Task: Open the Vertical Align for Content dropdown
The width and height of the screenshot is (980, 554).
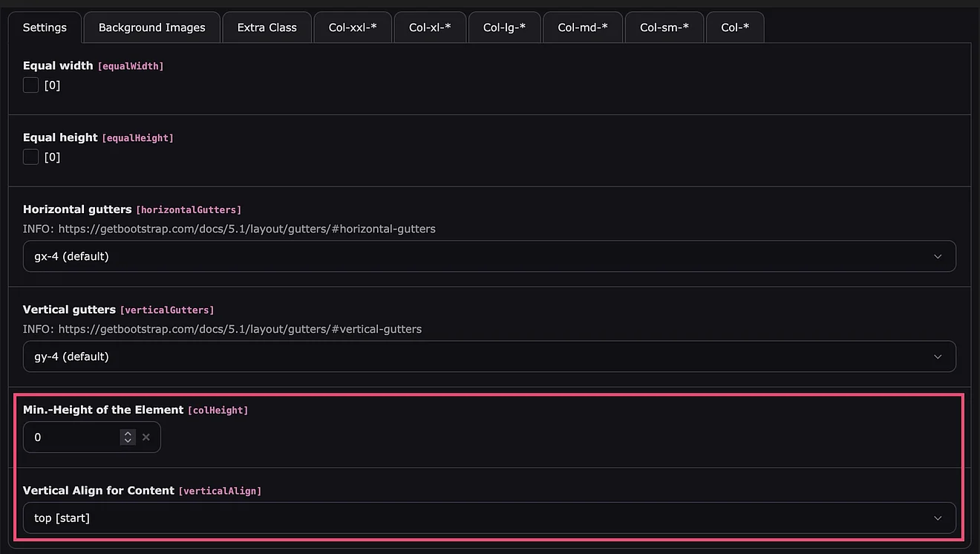Action: (489, 518)
